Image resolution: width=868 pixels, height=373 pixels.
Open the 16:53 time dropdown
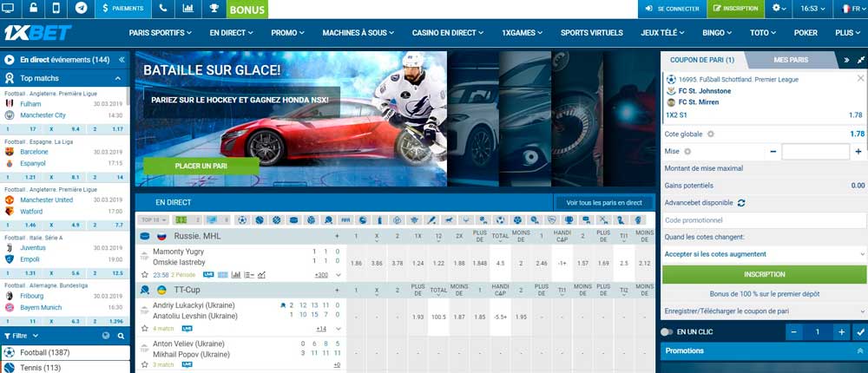click(x=812, y=9)
